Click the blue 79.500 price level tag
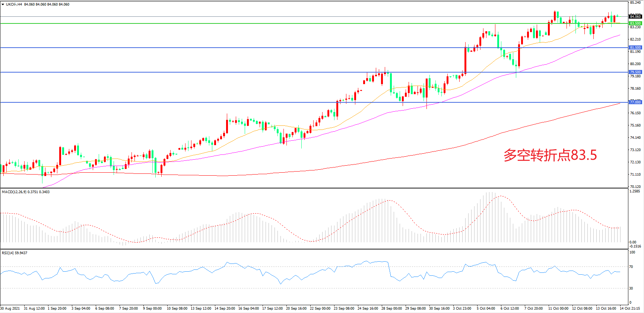644x313 pixels. coord(635,72)
